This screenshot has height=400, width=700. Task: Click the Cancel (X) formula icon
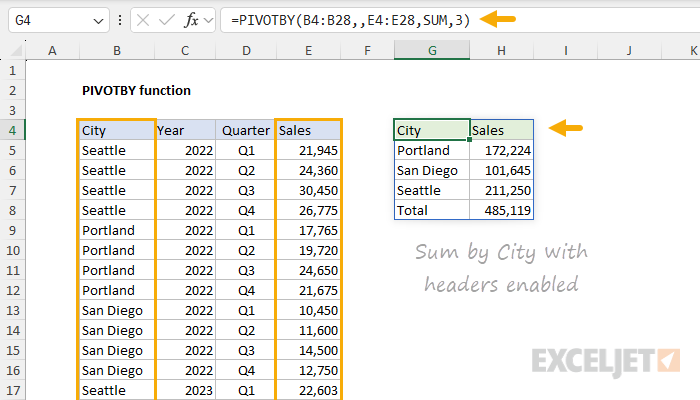143,20
